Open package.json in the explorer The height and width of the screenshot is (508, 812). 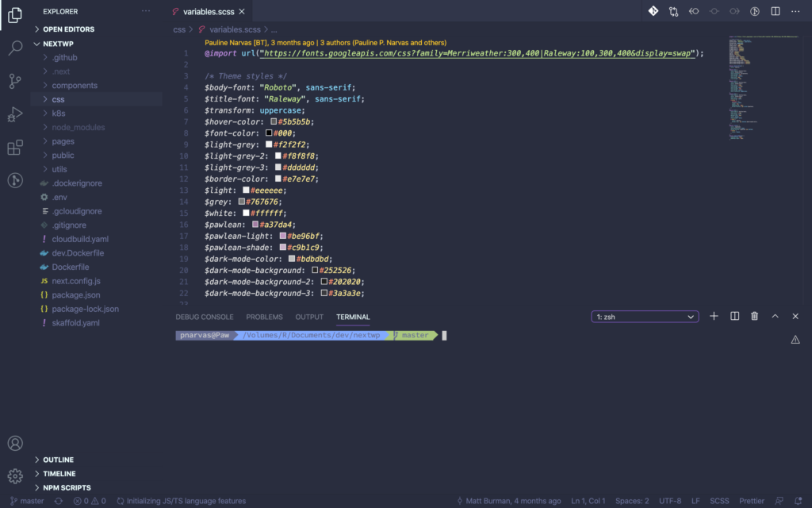click(x=76, y=295)
